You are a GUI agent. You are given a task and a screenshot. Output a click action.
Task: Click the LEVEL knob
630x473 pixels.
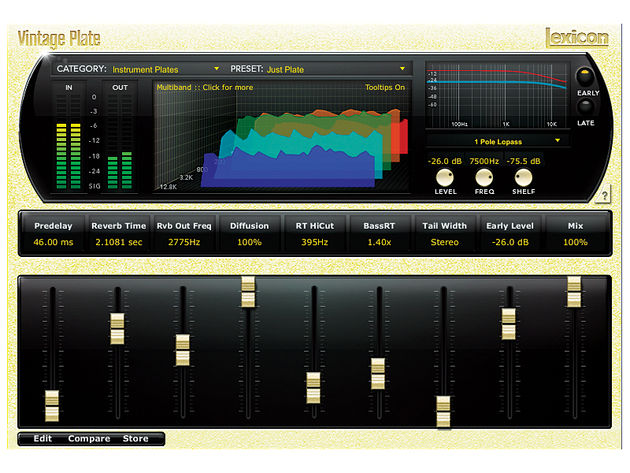(x=445, y=177)
